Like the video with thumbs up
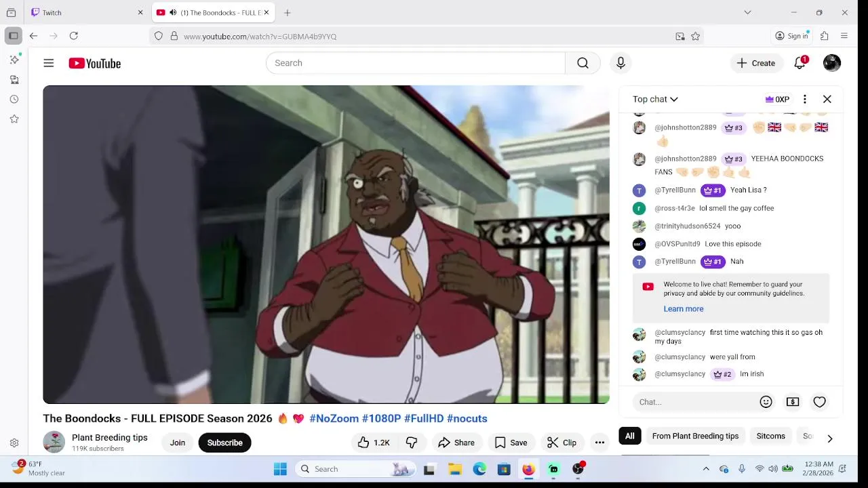868x488 pixels. pos(374,443)
